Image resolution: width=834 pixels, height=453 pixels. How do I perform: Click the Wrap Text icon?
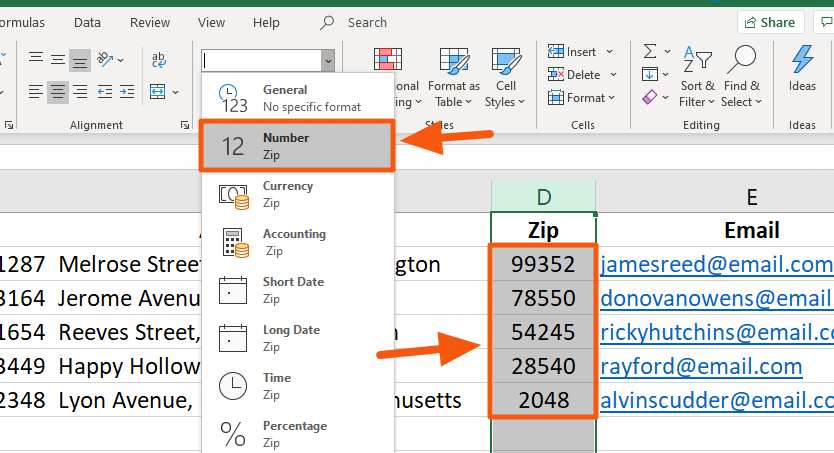(159, 60)
